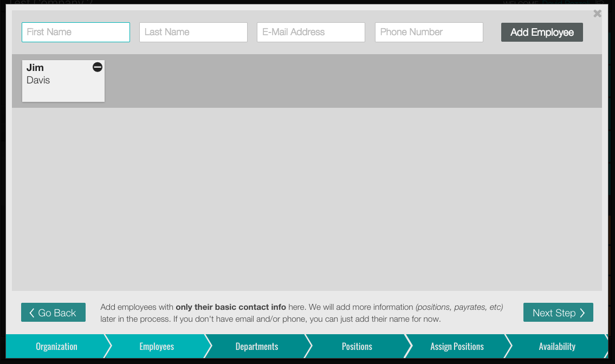615x364 pixels.
Task: Click the Add Employee button
Action: pos(542,32)
